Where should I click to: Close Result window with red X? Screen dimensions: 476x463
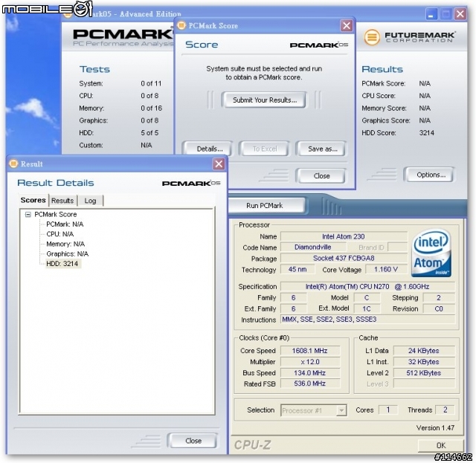[x=219, y=164]
